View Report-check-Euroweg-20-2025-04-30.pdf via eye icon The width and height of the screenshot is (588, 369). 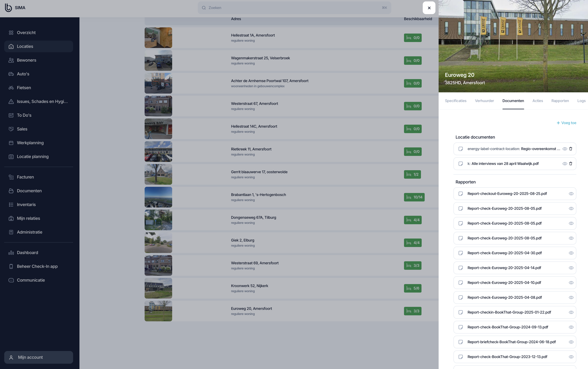coord(571,253)
